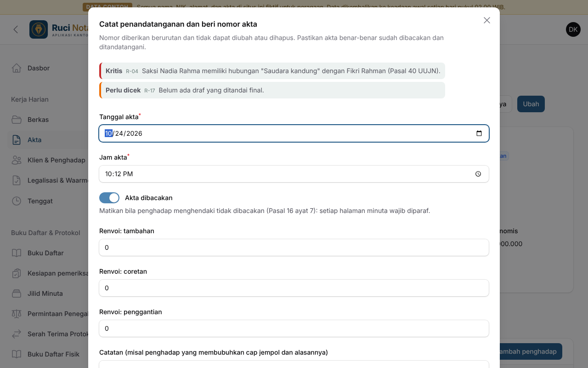Click the Jilid Minuta stack icon
The height and width of the screenshot is (368, 588).
[x=17, y=293]
